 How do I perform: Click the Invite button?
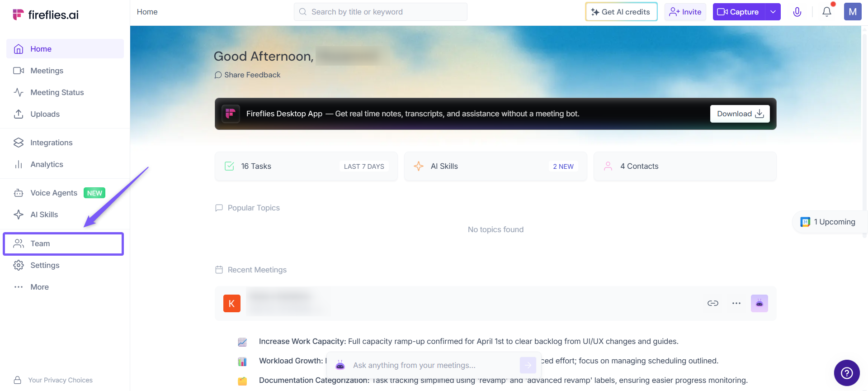click(x=685, y=12)
